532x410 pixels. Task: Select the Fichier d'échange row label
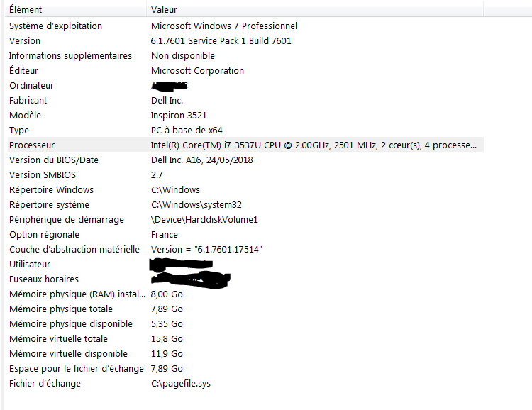pyautogui.click(x=45, y=384)
